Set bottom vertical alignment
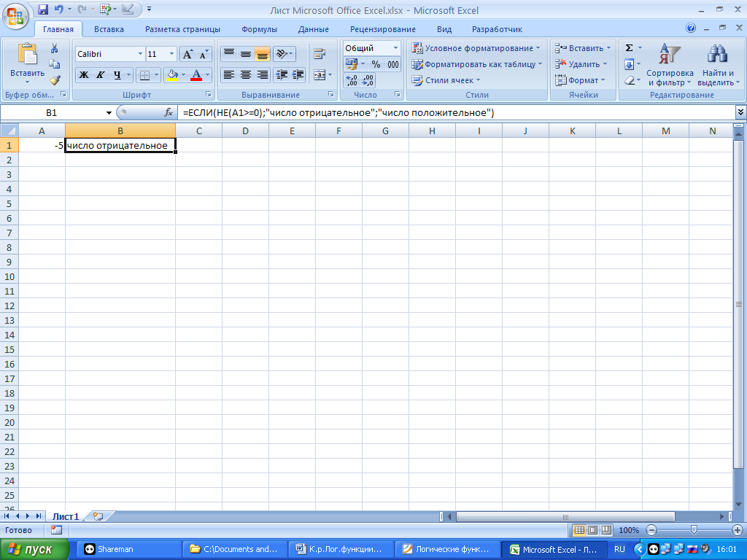The width and height of the screenshot is (747, 560). (x=262, y=54)
